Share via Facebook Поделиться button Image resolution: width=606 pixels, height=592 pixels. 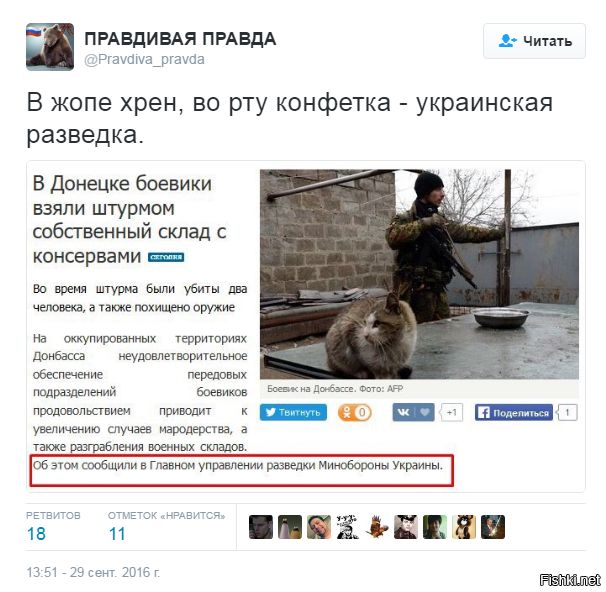514,412
